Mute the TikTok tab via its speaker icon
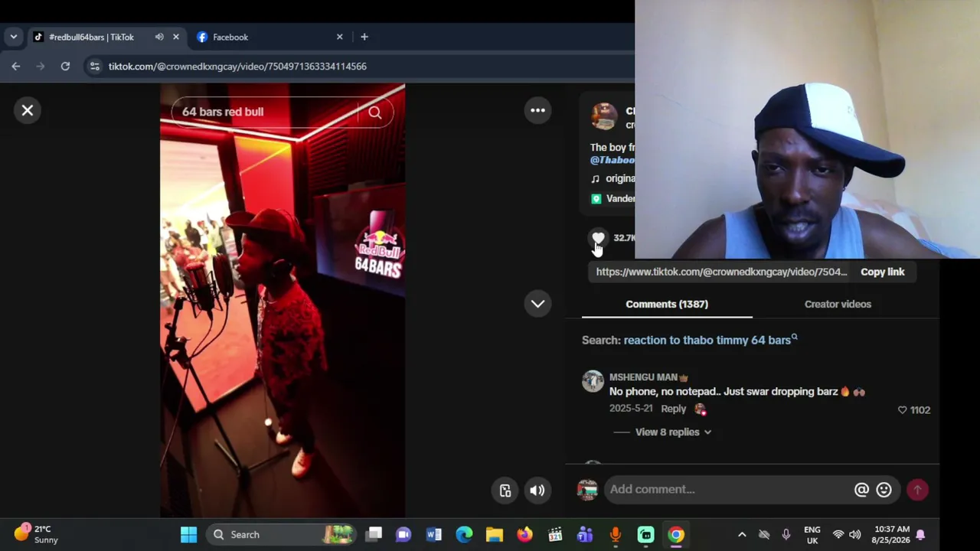Screen dimensions: 980x551 coord(159,37)
